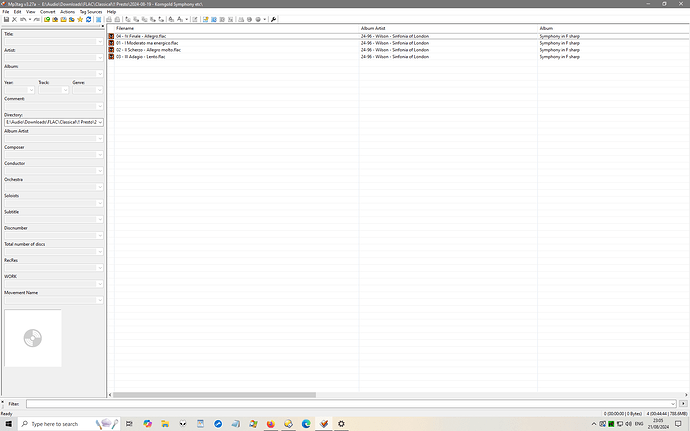Close the tag panel with its X

click(x=103, y=26)
